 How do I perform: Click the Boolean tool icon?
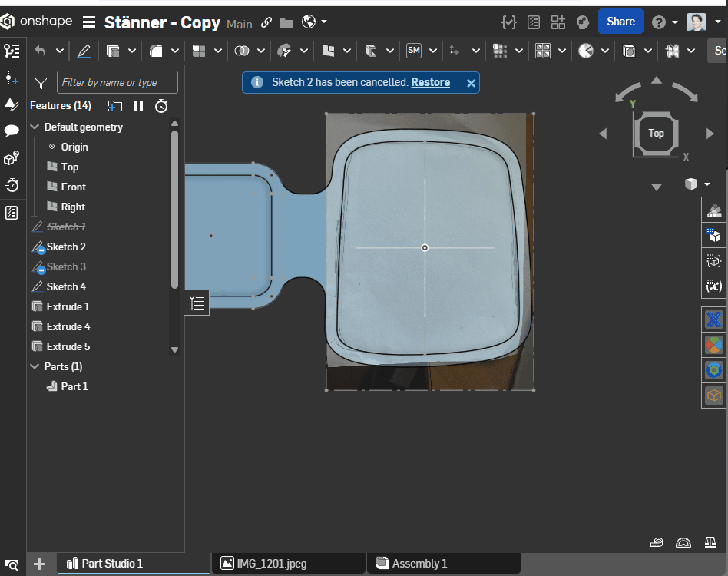pos(242,51)
